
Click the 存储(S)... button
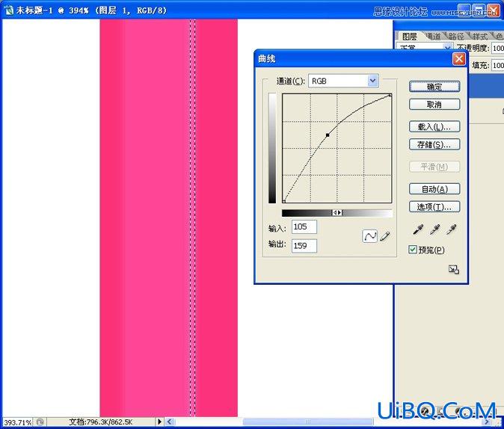click(434, 144)
